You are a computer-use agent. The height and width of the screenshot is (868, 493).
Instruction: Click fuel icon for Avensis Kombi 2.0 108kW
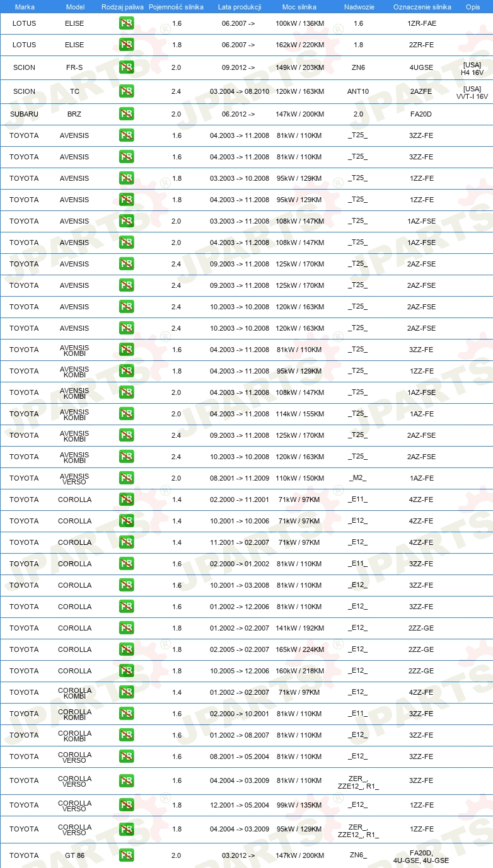point(126,392)
